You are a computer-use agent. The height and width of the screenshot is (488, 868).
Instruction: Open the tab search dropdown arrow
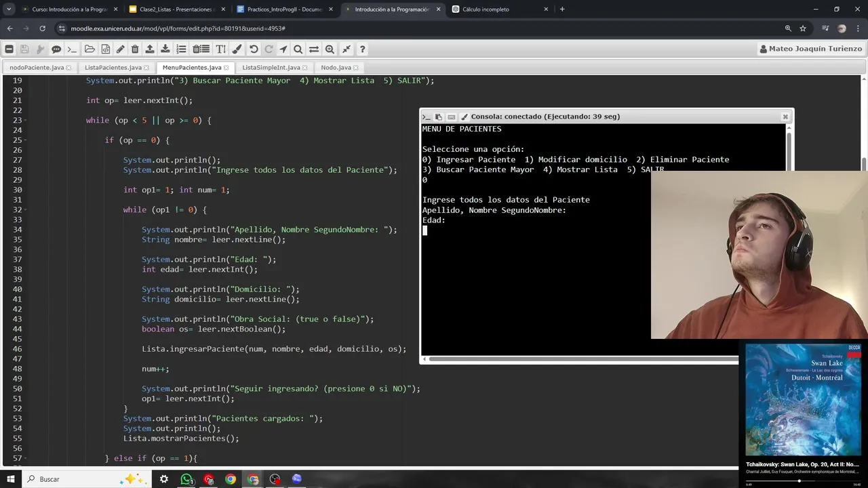tap(9, 9)
